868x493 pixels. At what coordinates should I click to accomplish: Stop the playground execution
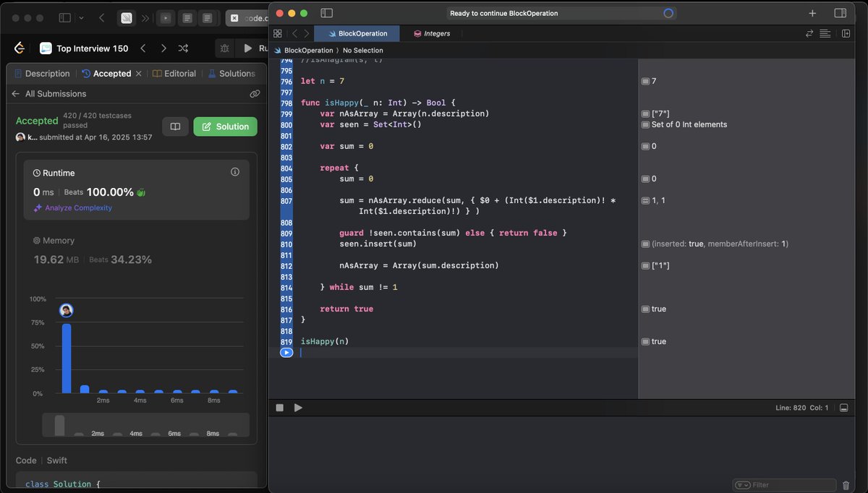click(x=280, y=408)
